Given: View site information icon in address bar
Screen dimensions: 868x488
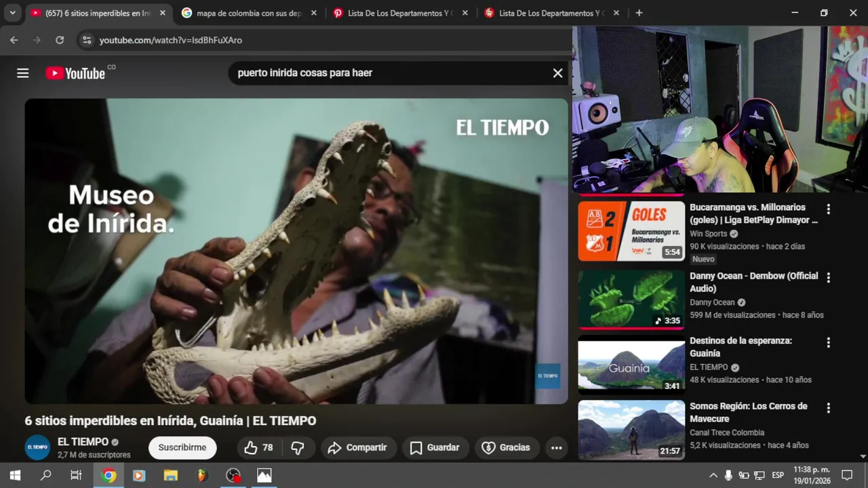Looking at the screenshot, I should tap(86, 40).
